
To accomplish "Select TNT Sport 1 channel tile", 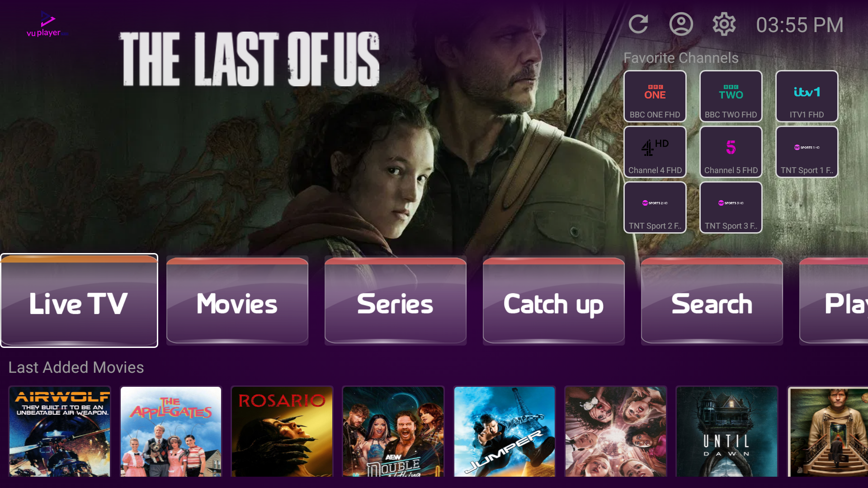I will pos(807,152).
